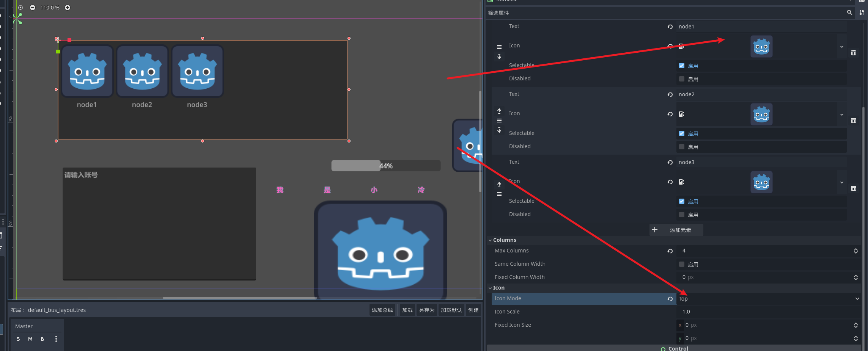
Task: Open the Master bus options menu
Action: tap(56, 339)
